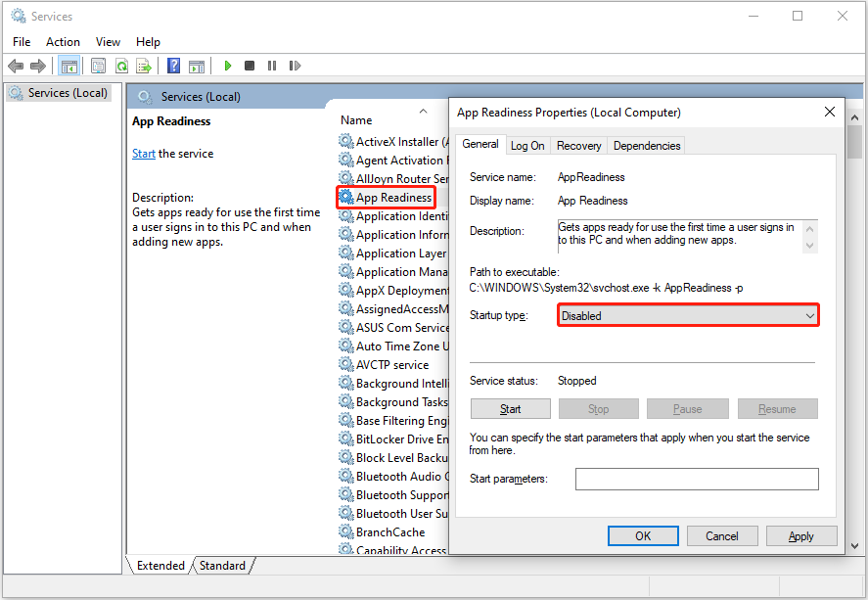The width and height of the screenshot is (868, 600).
Task: Click the Stop Service square toolbar icon
Action: coord(250,66)
